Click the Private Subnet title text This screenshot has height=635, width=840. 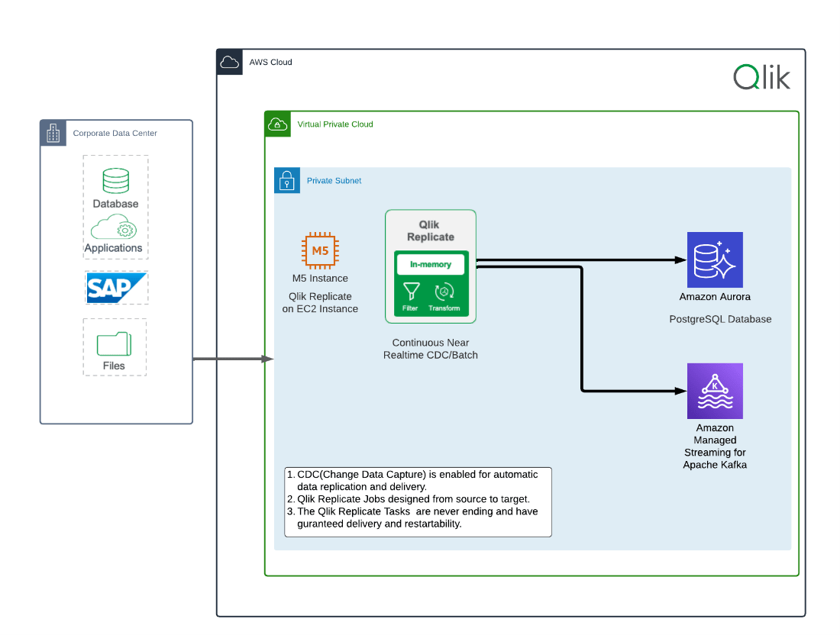[334, 180]
